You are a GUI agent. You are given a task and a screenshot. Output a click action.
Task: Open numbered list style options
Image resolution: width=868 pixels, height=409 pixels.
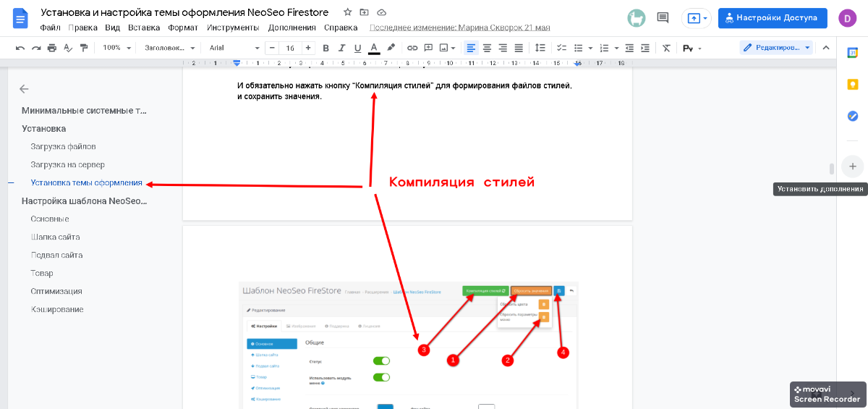(x=616, y=48)
